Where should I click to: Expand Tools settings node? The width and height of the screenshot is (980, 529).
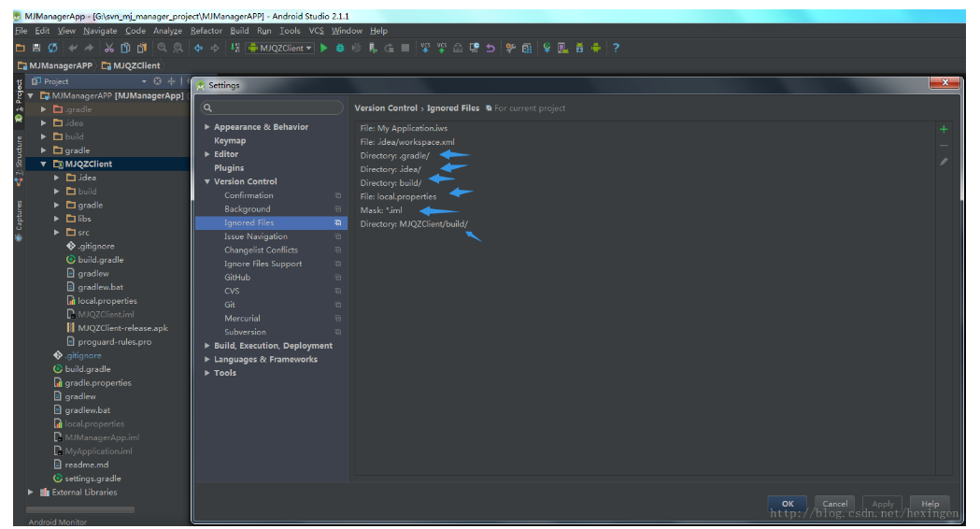click(x=206, y=373)
